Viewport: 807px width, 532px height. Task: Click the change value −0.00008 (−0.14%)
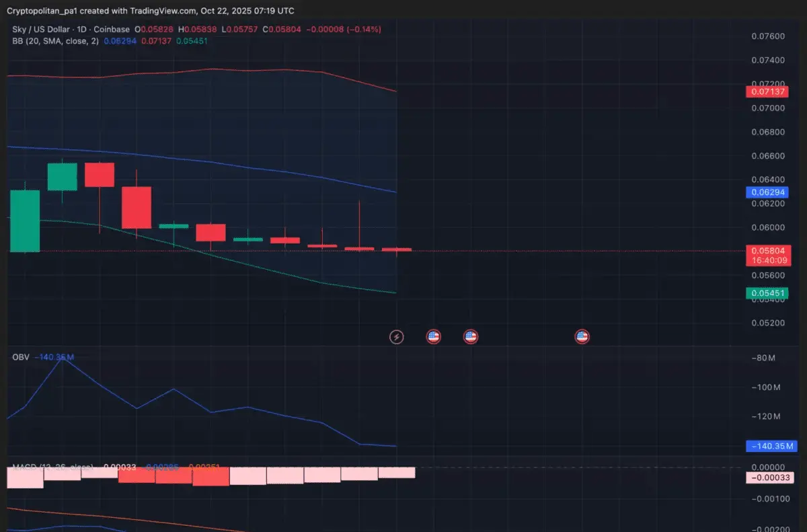tap(344, 30)
